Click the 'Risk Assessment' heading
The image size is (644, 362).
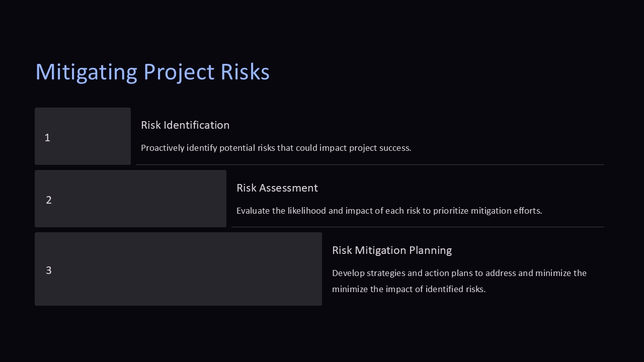[277, 188]
